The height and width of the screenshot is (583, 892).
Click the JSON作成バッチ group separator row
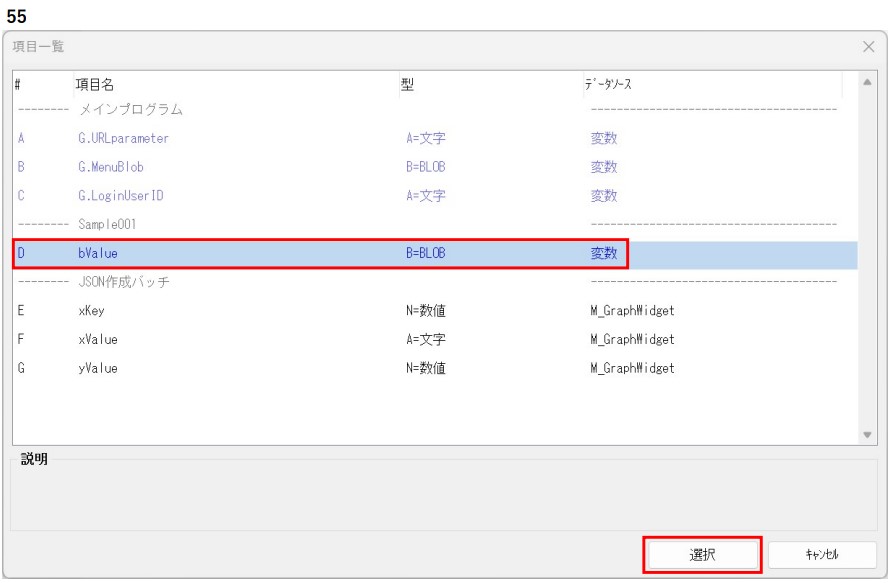pyautogui.click(x=123, y=282)
